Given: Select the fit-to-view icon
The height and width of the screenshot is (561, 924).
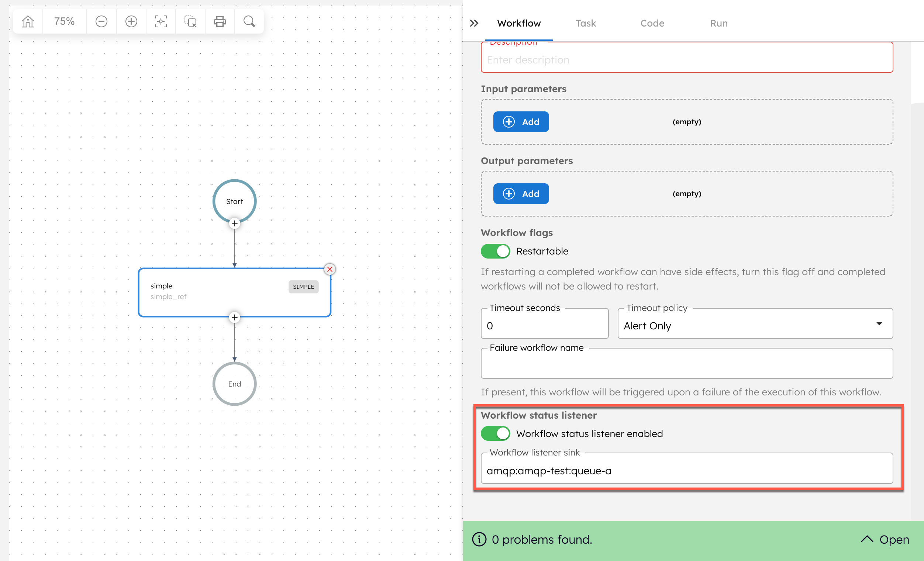Looking at the screenshot, I should tap(161, 21).
